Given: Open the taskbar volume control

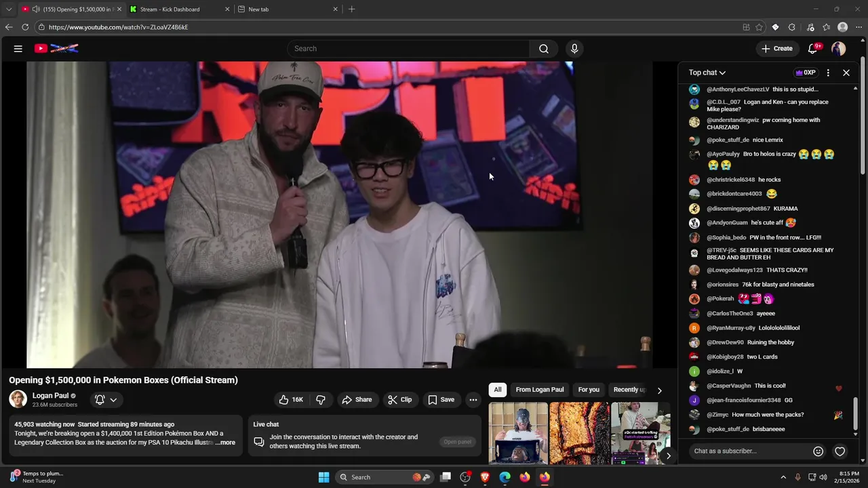Looking at the screenshot, I should (x=823, y=477).
